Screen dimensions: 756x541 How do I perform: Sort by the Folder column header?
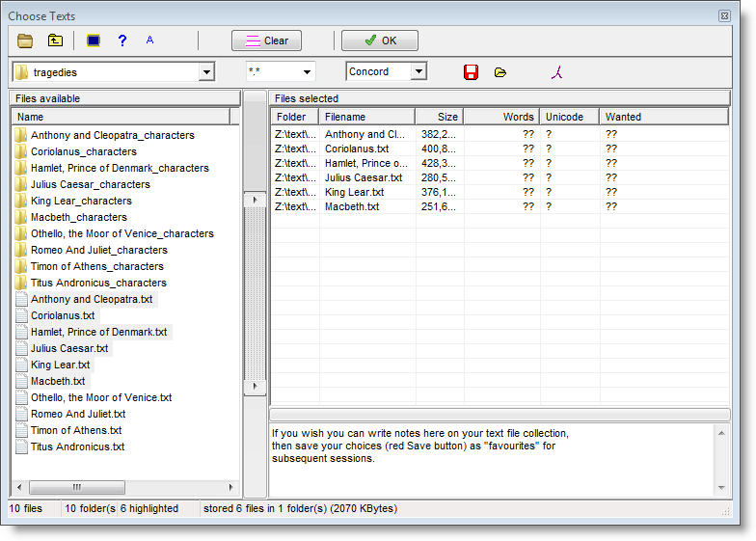(295, 117)
